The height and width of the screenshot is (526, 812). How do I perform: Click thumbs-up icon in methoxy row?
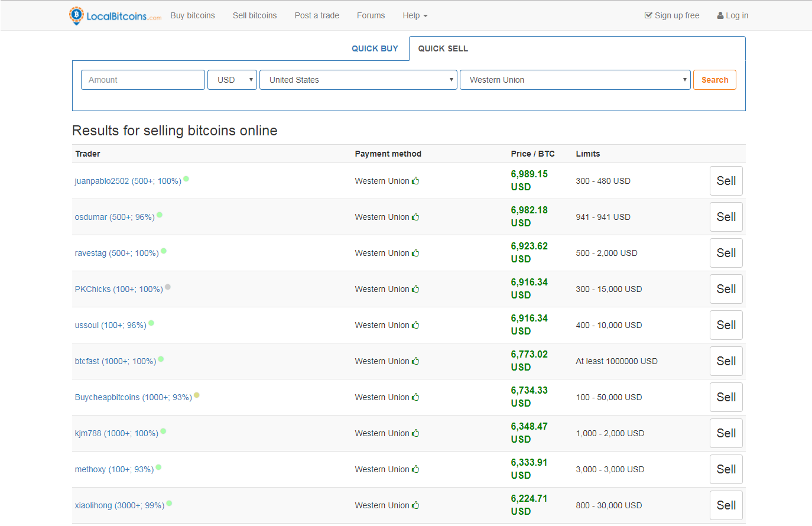415,469
